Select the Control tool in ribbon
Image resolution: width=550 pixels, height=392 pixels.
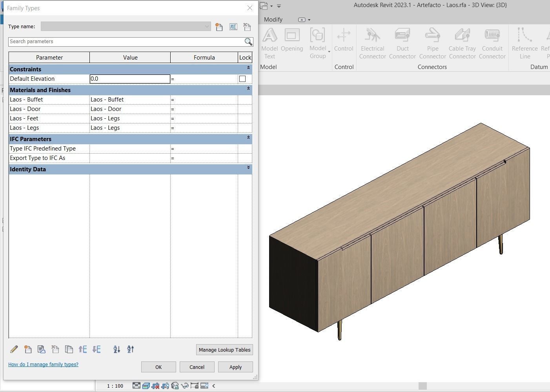(344, 40)
